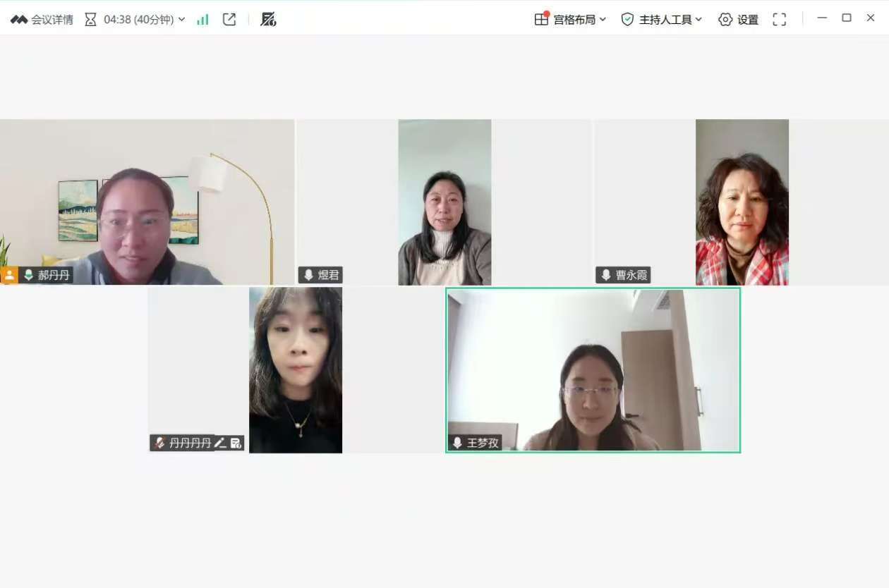Expand the 主持人工具 host tools menu
The width and height of the screenshot is (889, 588).
click(661, 20)
